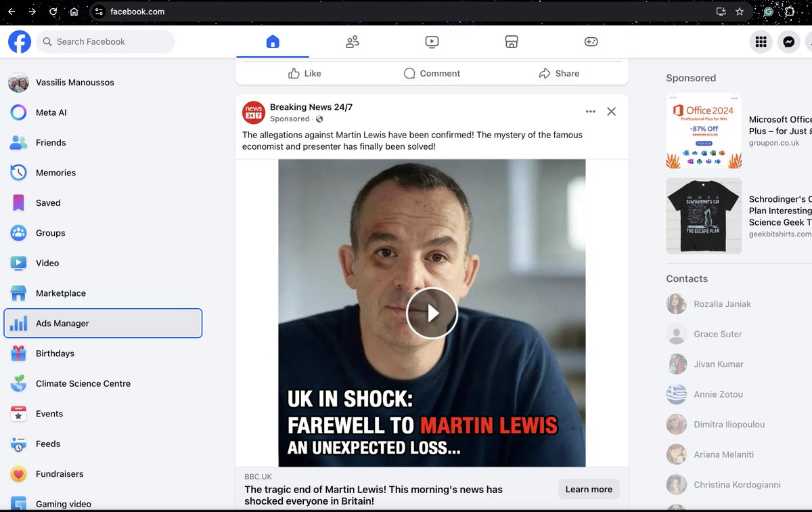The width and height of the screenshot is (812, 512).
Task: Open Friends in the left sidebar
Action: click(103, 143)
